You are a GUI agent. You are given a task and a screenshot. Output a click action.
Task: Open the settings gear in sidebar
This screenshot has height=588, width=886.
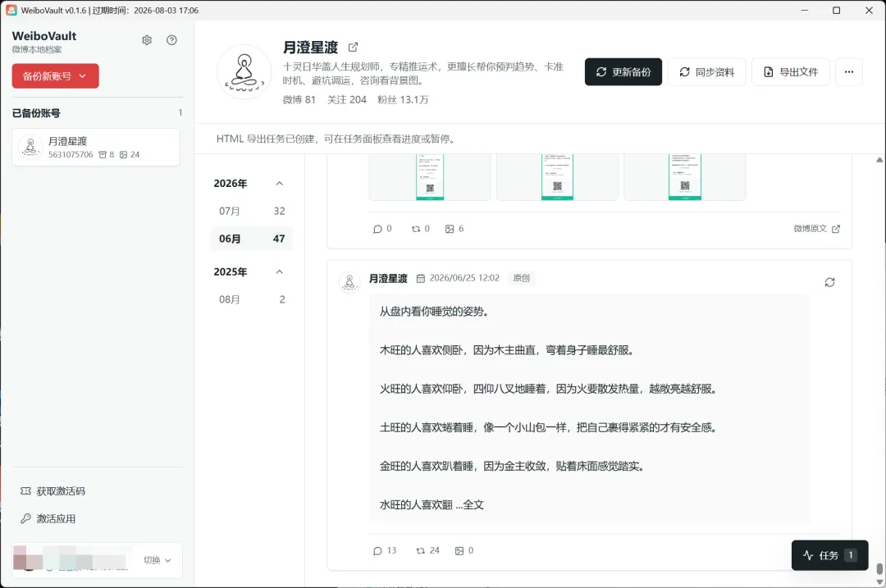pos(147,40)
